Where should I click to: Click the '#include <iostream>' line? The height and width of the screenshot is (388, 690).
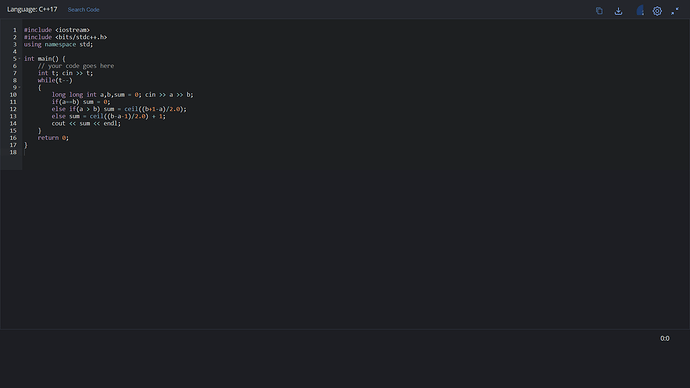coord(57,30)
